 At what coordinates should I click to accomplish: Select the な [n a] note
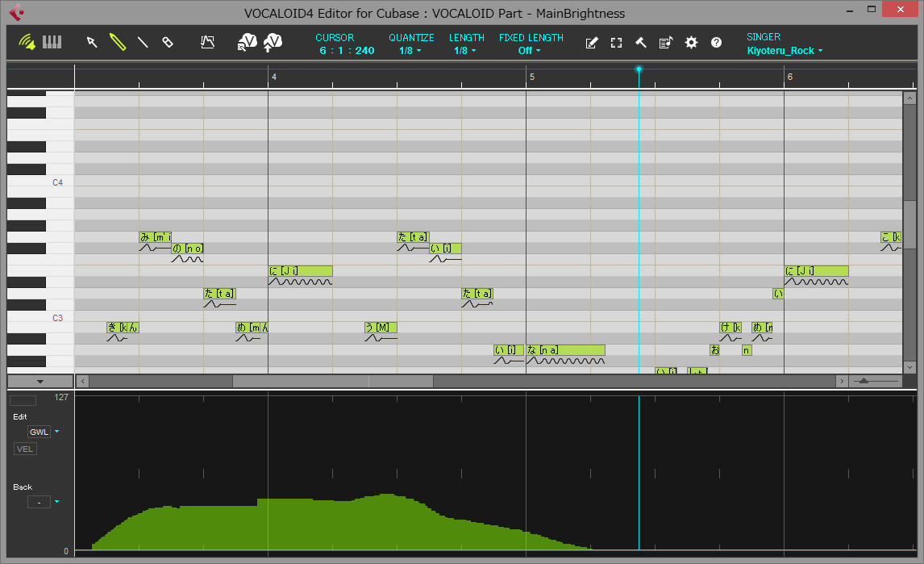[x=566, y=350]
